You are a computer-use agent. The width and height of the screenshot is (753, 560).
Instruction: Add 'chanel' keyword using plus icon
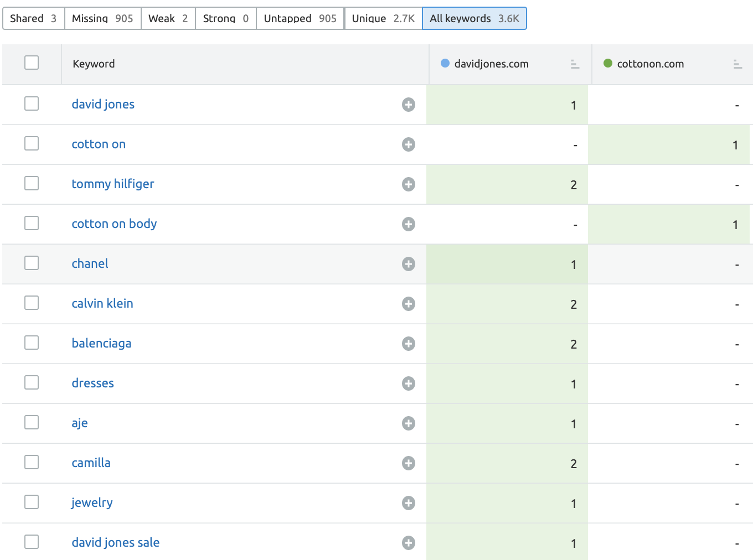point(409,264)
